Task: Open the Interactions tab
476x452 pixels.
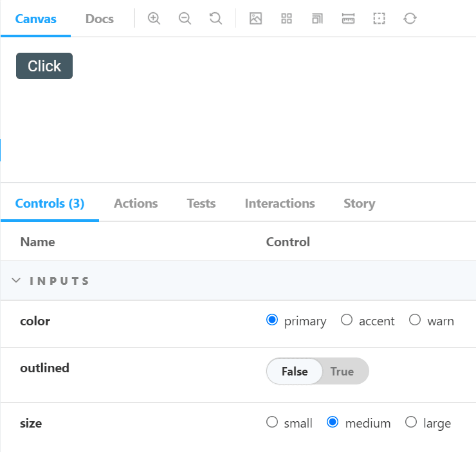Action: coord(280,203)
